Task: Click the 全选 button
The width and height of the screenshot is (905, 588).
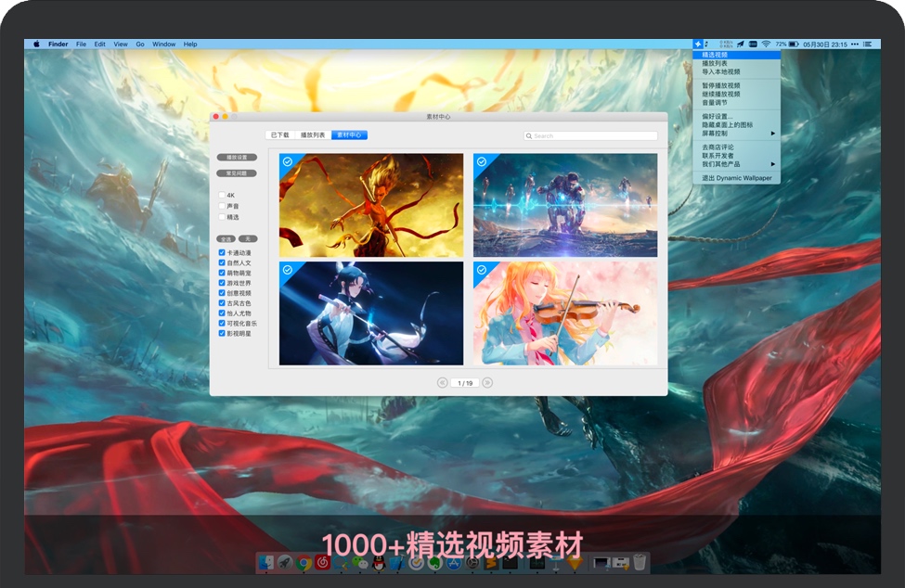Action: pyautogui.click(x=224, y=238)
